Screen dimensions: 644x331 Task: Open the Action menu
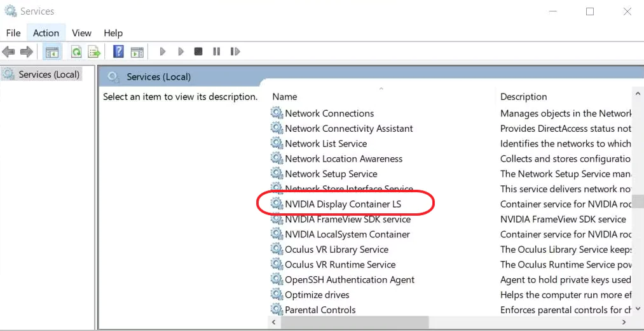pos(46,33)
